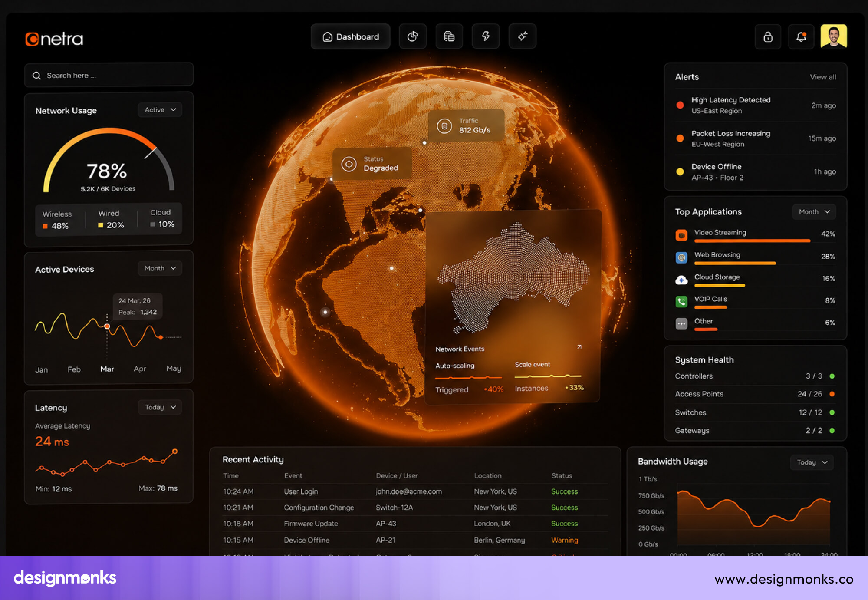The image size is (868, 600).
Task: Sort by the Event column header
Action: point(293,476)
